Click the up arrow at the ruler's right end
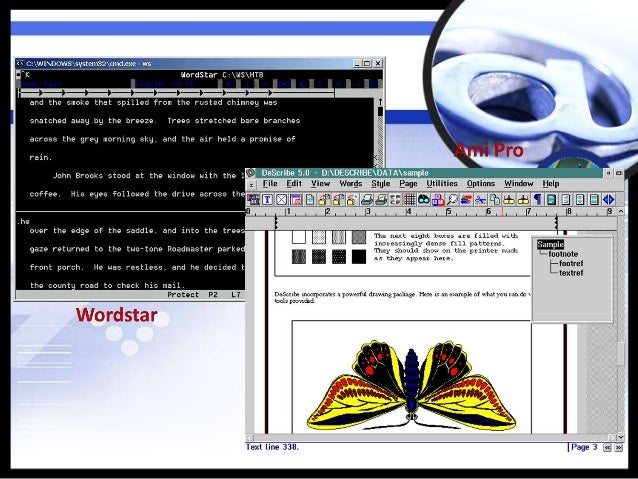Viewport: 638px width, 479px height. coord(621,211)
